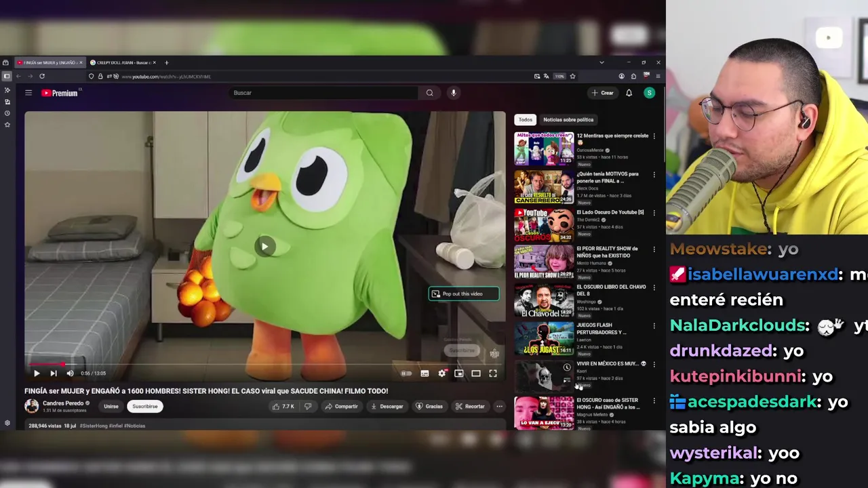This screenshot has width=868, height=488.
Task: Click the Suscribirse button
Action: click(144, 407)
